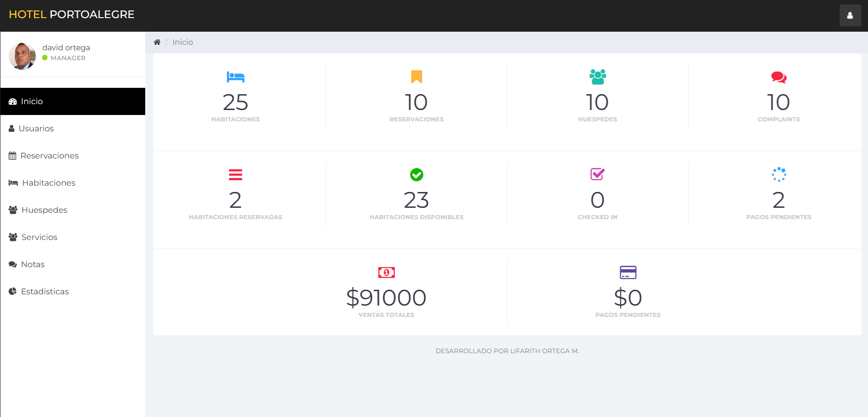Click the blue bed Habitaciones icon
The height and width of the screenshot is (417, 868).
click(x=235, y=77)
